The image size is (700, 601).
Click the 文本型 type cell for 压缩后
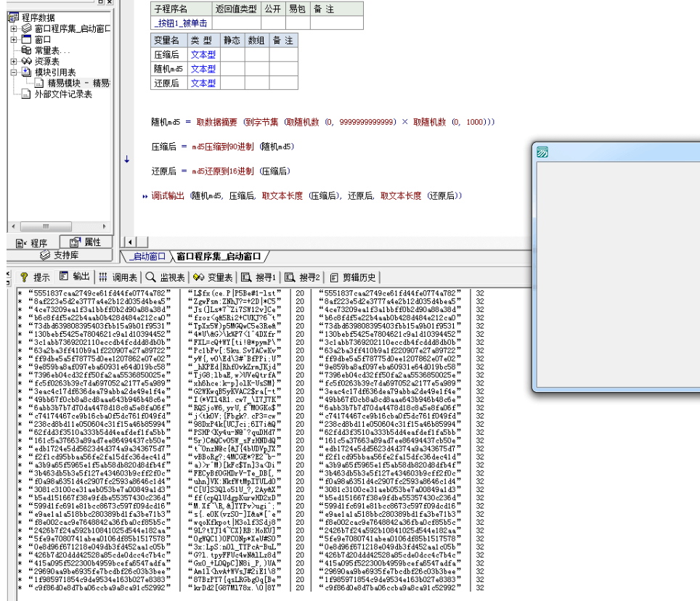point(203,54)
